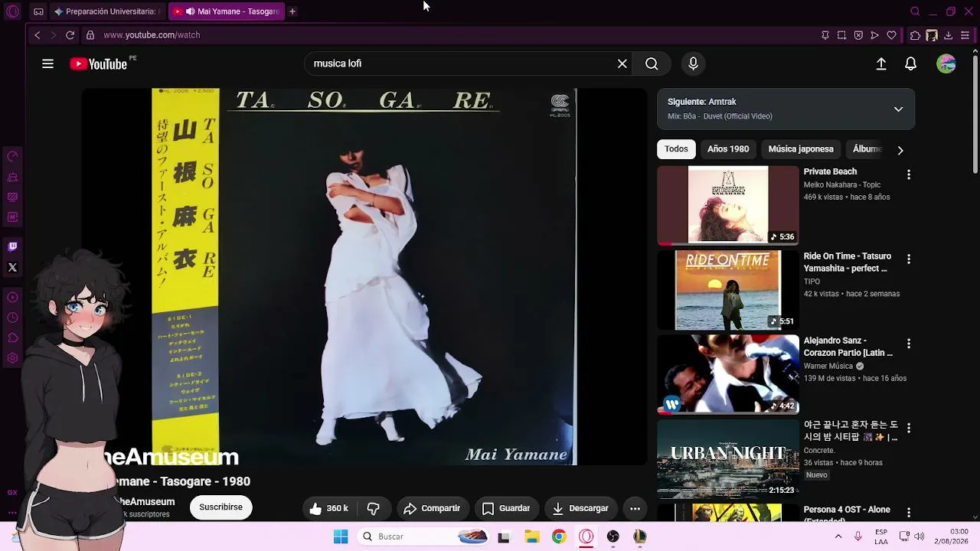Visit the Meiko Nakahara - Topic channel

point(842,185)
